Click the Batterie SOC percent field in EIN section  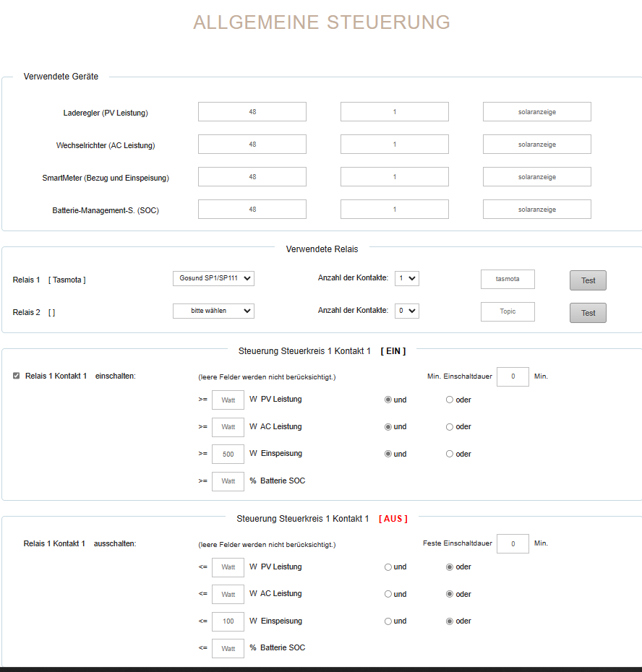point(228,481)
